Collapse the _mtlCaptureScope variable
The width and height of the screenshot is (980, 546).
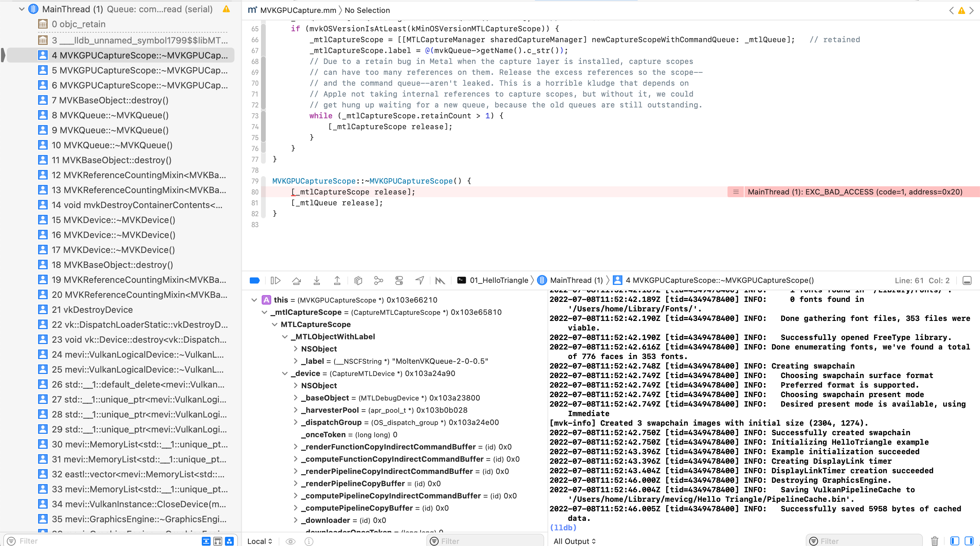[x=265, y=312]
